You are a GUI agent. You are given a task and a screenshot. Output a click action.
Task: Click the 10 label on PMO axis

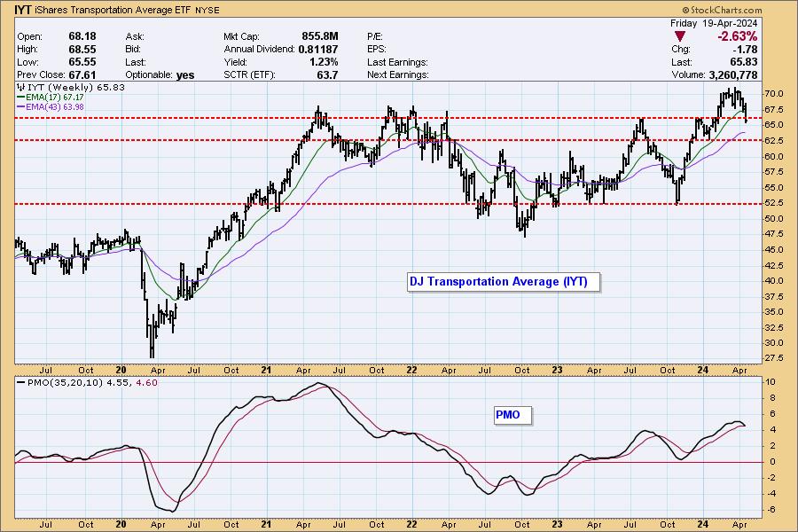click(771, 382)
